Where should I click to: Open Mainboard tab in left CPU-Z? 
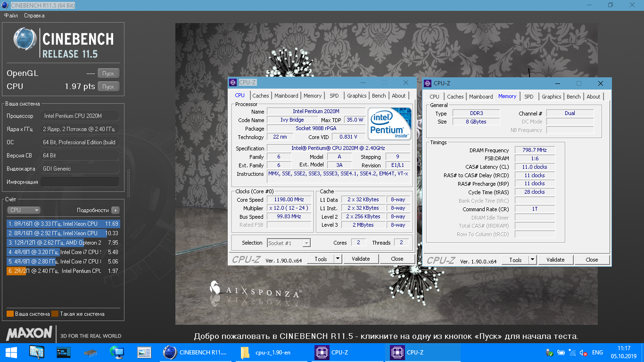286,96
